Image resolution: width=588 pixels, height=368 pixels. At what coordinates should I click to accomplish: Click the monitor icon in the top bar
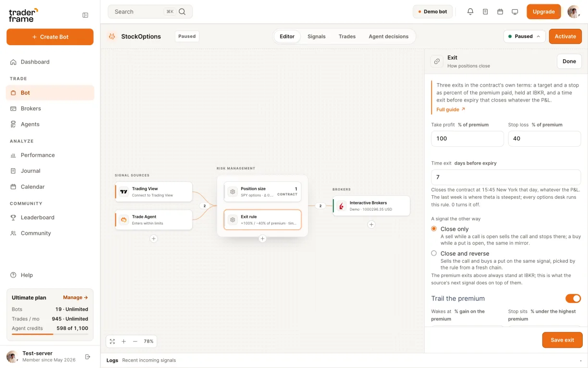515,12
